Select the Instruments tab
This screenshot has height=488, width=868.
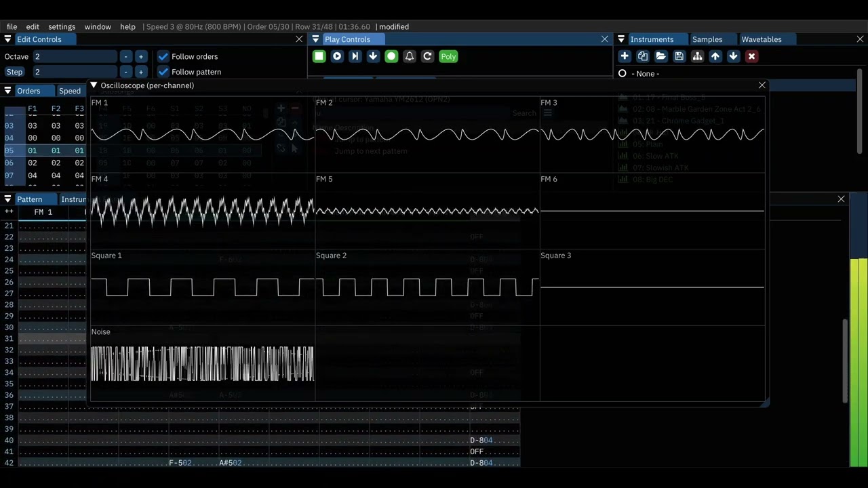pos(652,39)
